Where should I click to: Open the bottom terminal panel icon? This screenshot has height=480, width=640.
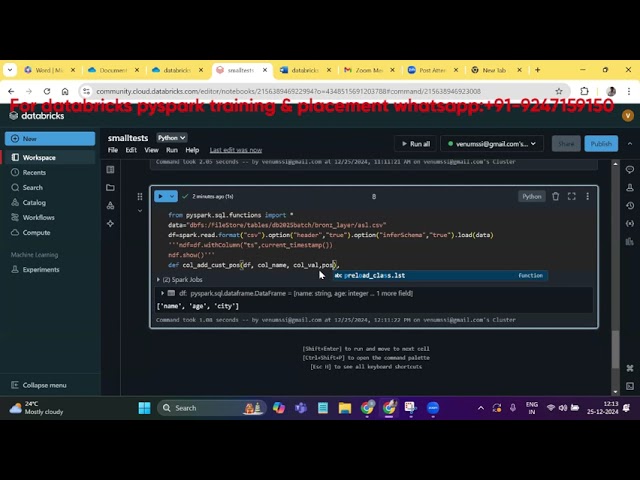pos(630,386)
